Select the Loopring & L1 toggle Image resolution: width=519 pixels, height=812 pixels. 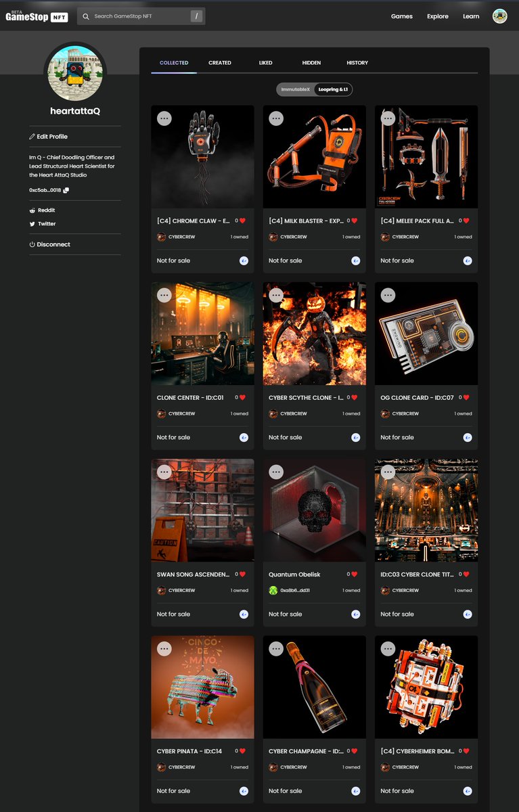333,89
